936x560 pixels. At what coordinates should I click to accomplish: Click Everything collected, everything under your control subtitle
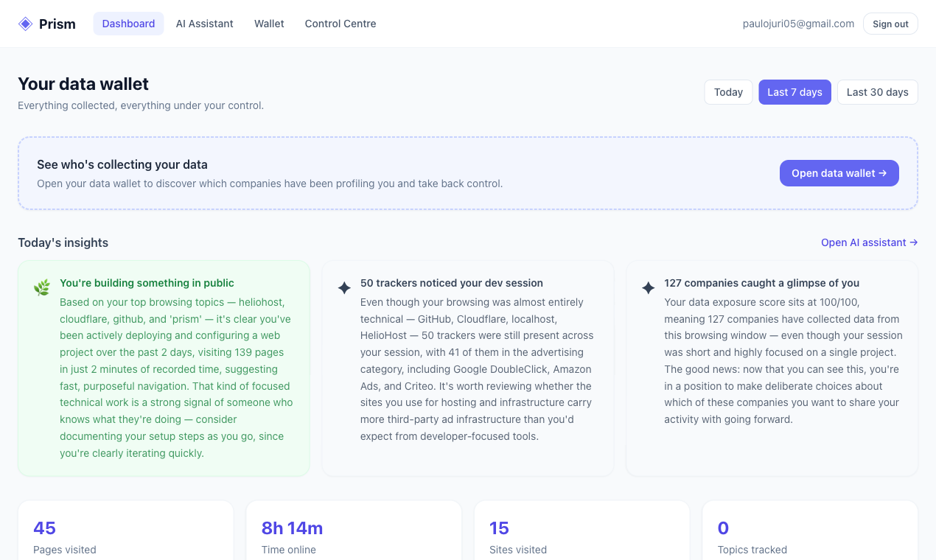pos(141,105)
